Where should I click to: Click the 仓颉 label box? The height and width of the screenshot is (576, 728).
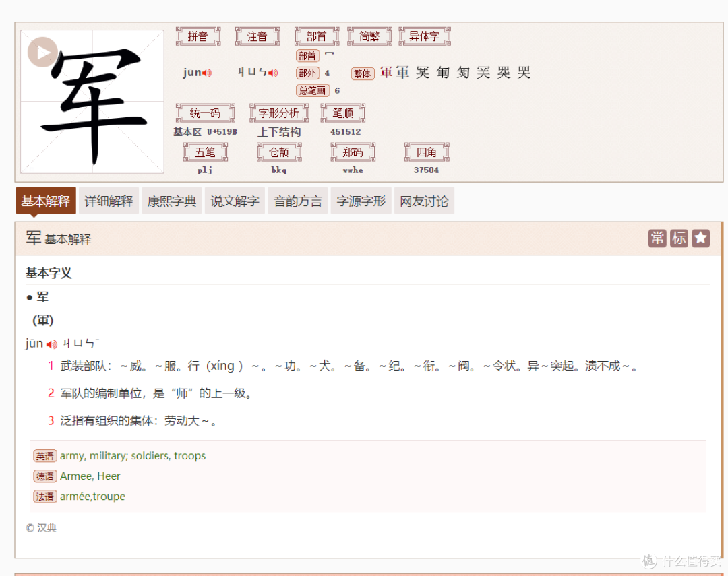tap(279, 152)
